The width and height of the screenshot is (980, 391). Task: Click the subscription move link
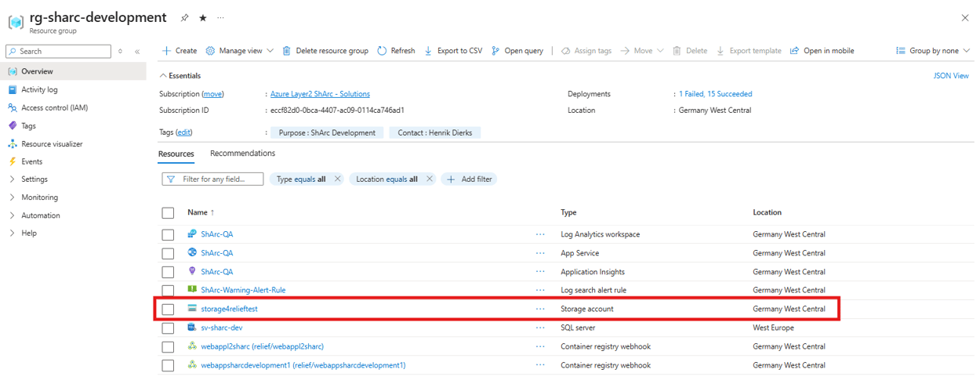click(x=213, y=94)
